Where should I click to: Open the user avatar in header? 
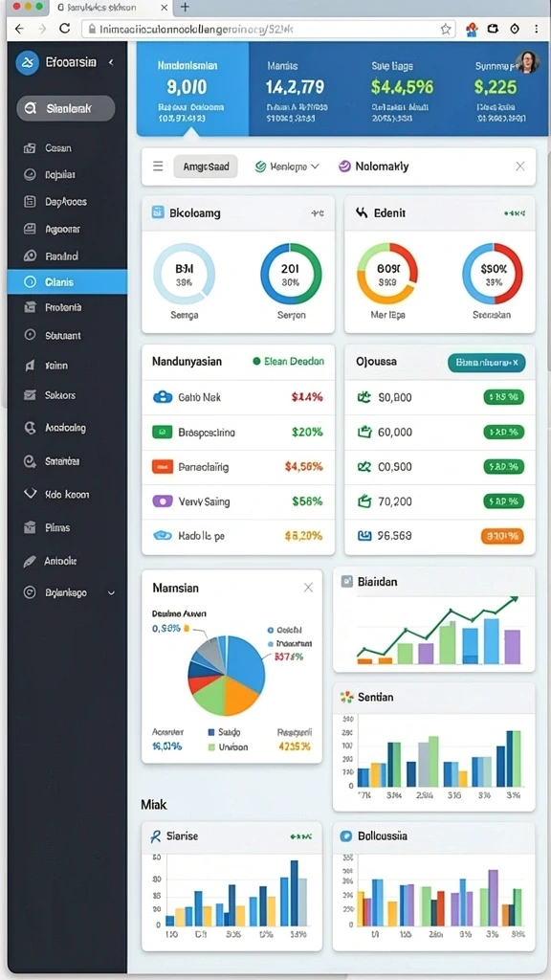click(527, 62)
